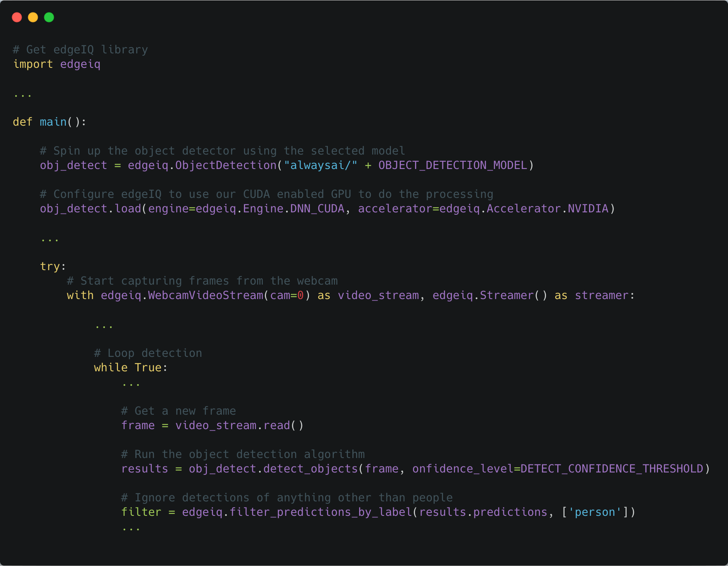Select the try: keyword
The height and width of the screenshot is (566, 728).
pos(52,265)
